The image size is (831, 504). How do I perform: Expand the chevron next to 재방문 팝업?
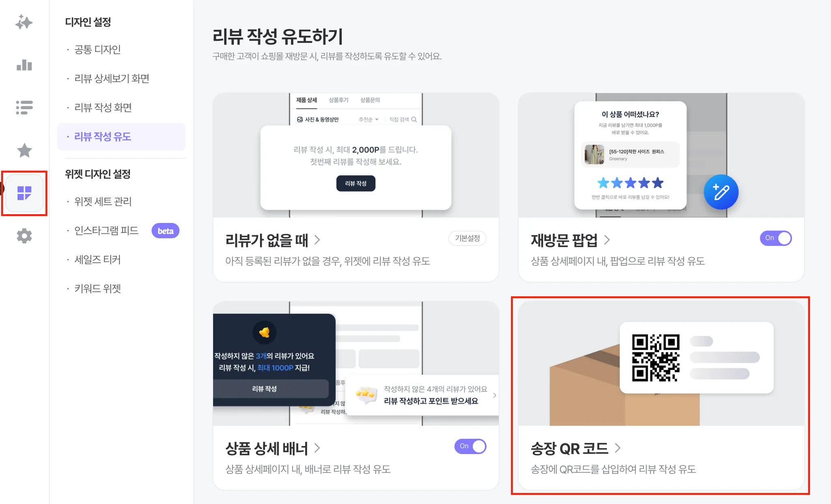pos(607,240)
